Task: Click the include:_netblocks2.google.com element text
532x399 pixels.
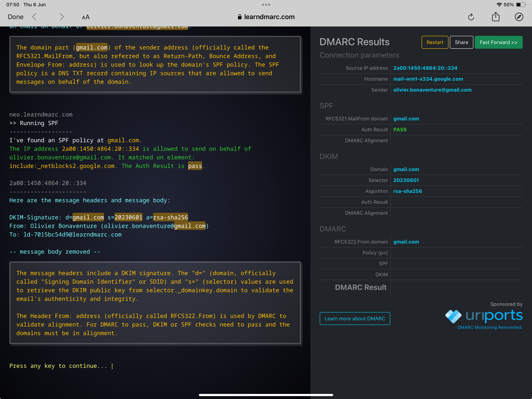Action: click(x=62, y=166)
